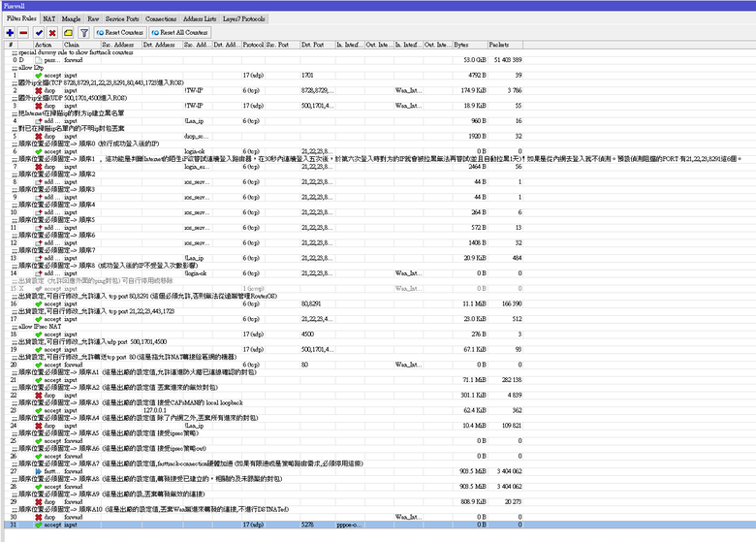This screenshot has height=542, width=756.
Task: Sort by Action column header
Action: pos(47,45)
